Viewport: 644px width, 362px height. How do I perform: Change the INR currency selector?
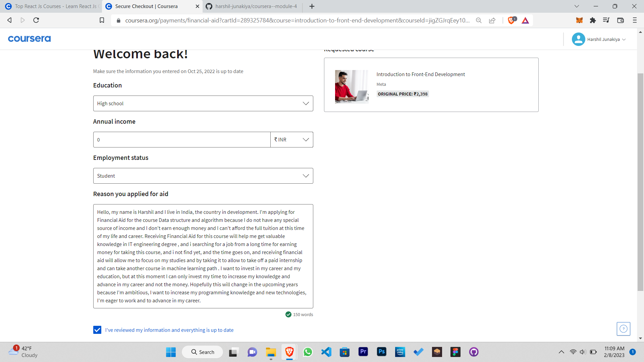point(291,139)
